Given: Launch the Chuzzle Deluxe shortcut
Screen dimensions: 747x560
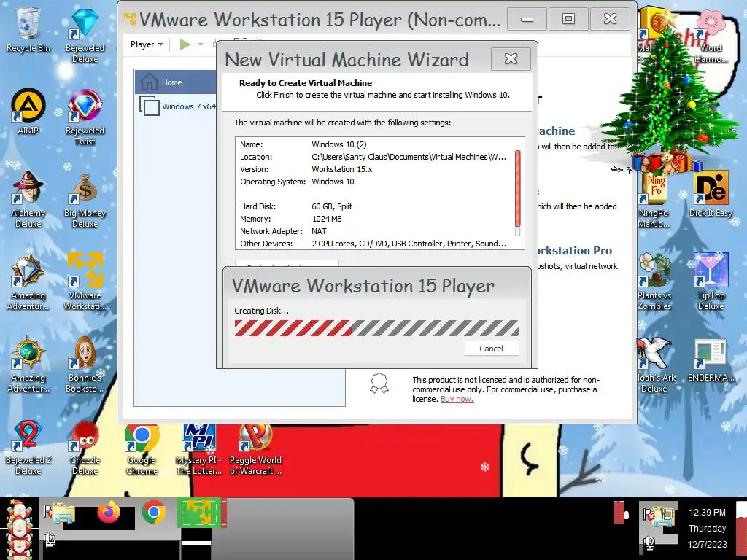Looking at the screenshot, I should [x=85, y=447].
